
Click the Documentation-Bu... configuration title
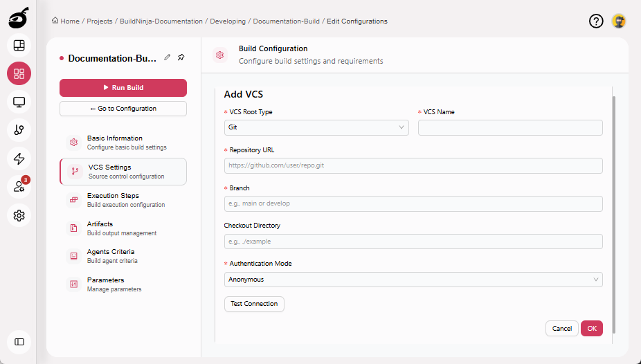point(112,58)
